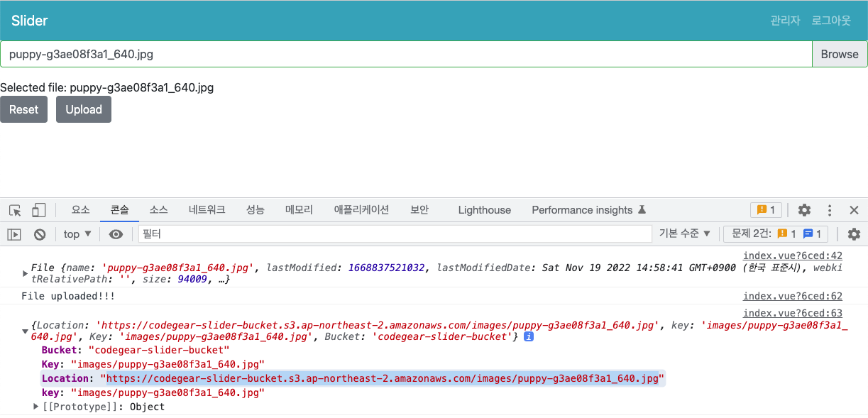This screenshot has height=418, width=868.
Task: Click the lowercase key property row
Action: 153,392
